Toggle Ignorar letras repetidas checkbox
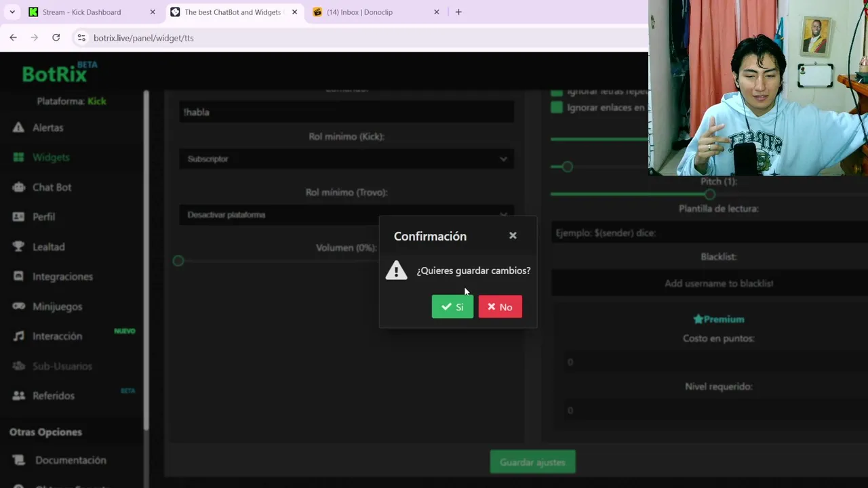Screen dimensions: 868x488 tap(557, 91)
